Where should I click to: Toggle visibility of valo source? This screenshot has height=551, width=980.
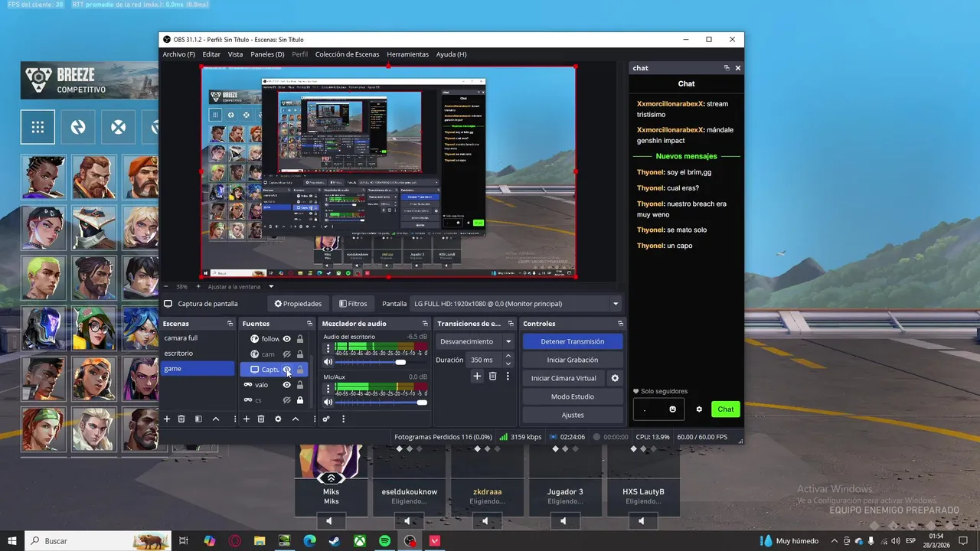pos(287,385)
